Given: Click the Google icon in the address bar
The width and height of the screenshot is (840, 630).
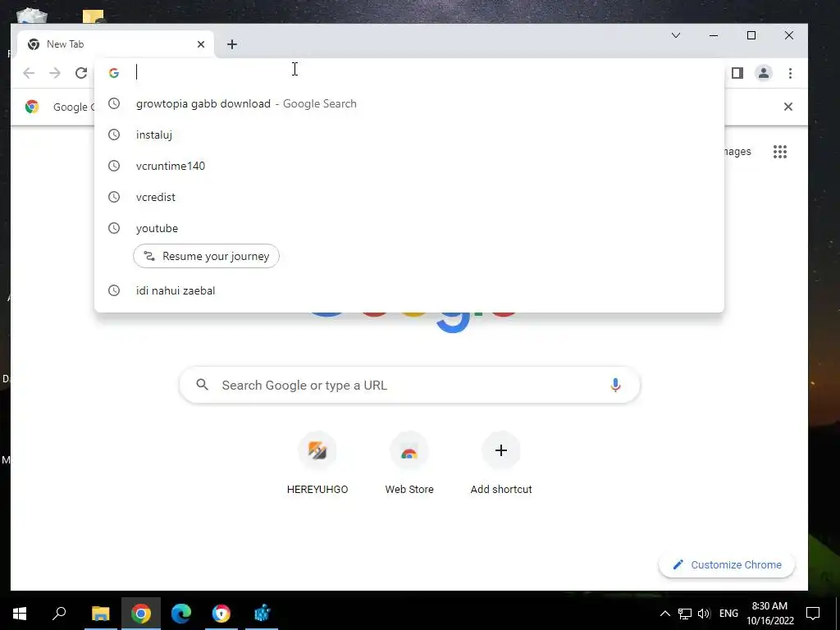Looking at the screenshot, I should (x=113, y=73).
